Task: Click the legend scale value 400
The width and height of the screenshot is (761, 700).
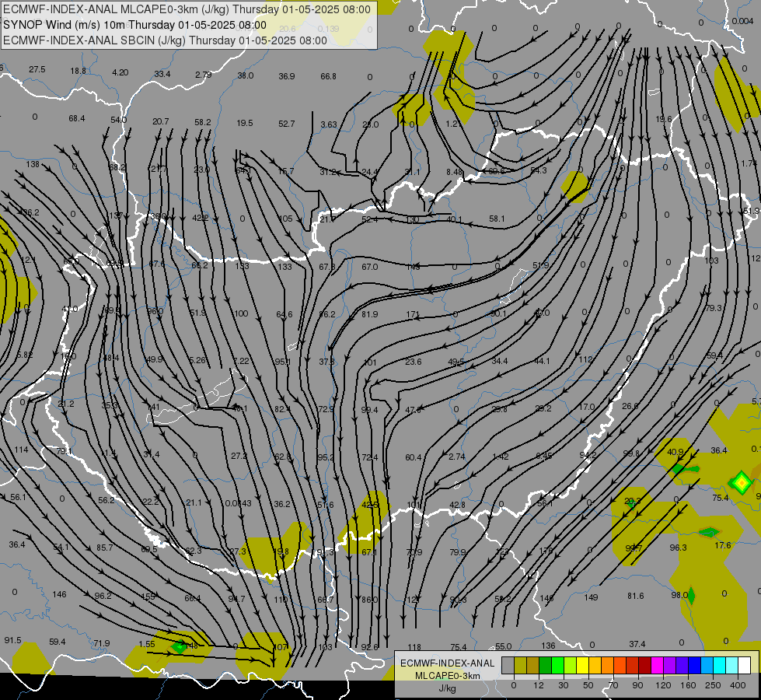Action: [x=738, y=685]
